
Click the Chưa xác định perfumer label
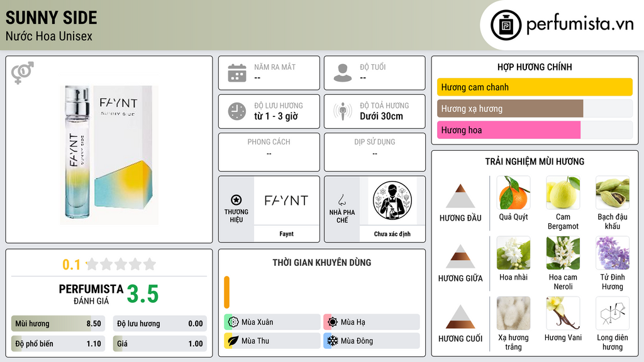pyautogui.click(x=392, y=234)
